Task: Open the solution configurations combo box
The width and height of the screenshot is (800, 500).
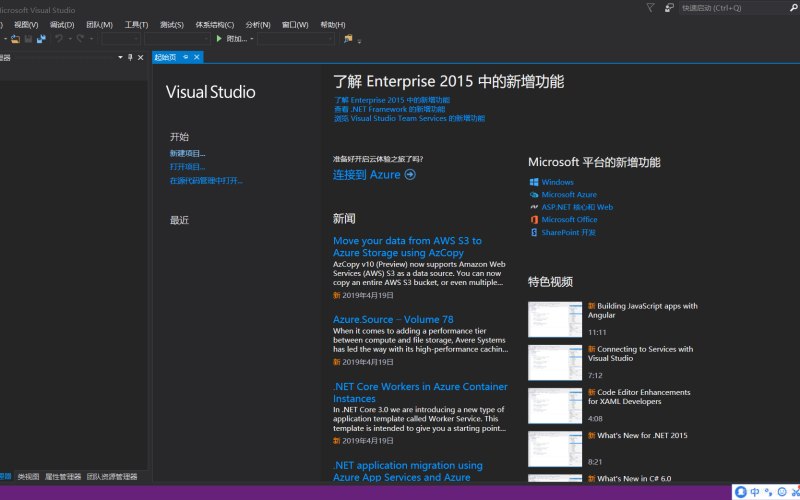Action: 121,39
